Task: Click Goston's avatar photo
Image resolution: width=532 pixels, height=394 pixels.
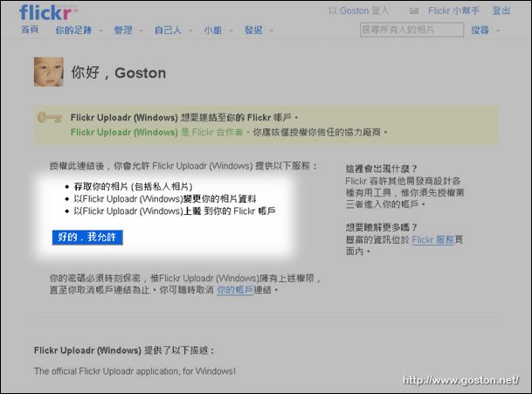Action: [49, 72]
